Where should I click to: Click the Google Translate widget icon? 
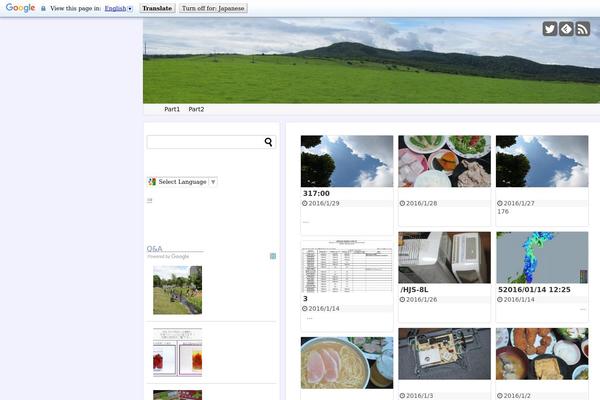(x=152, y=182)
